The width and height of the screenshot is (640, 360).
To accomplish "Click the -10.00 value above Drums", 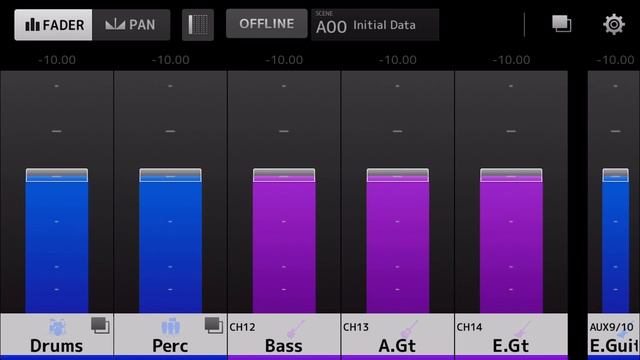I will pyautogui.click(x=57, y=60).
